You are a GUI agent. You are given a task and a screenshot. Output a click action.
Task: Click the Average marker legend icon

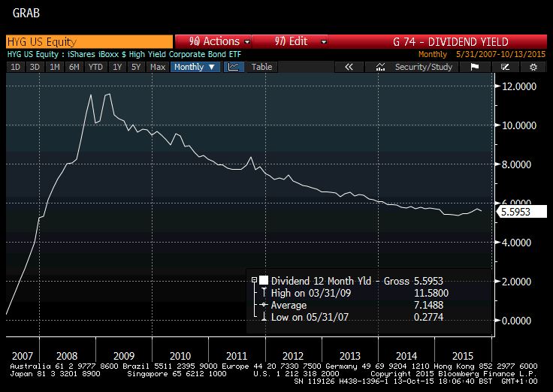(x=264, y=305)
